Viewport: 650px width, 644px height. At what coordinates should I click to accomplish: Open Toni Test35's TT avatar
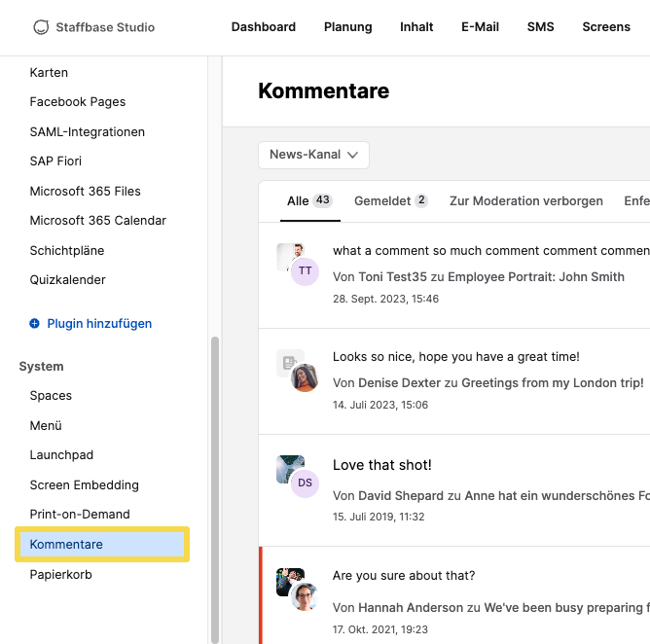click(x=305, y=271)
